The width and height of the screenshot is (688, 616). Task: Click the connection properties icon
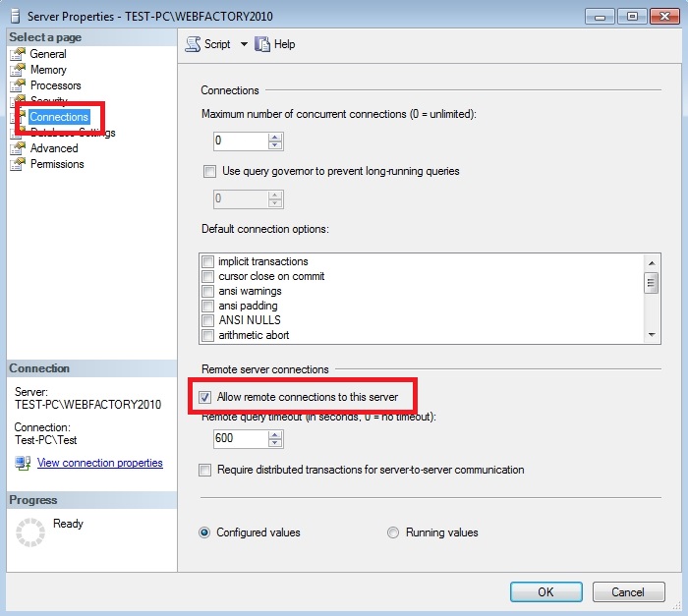click(x=23, y=463)
